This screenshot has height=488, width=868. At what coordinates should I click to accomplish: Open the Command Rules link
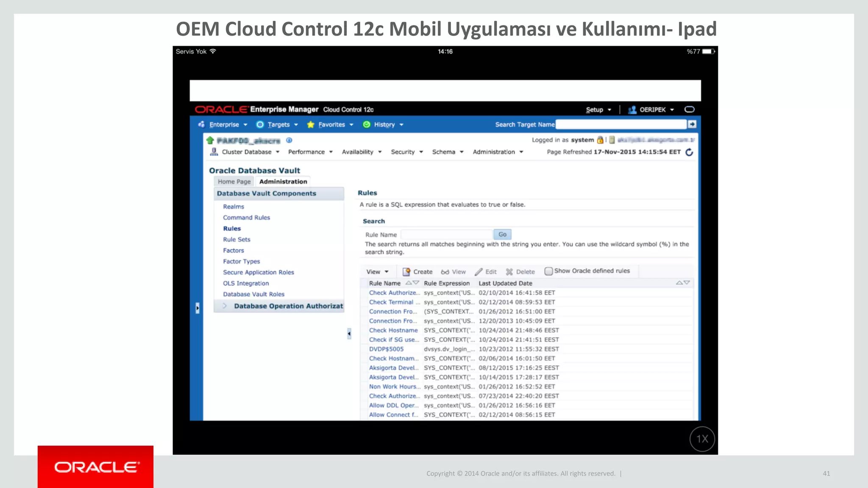click(x=246, y=217)
